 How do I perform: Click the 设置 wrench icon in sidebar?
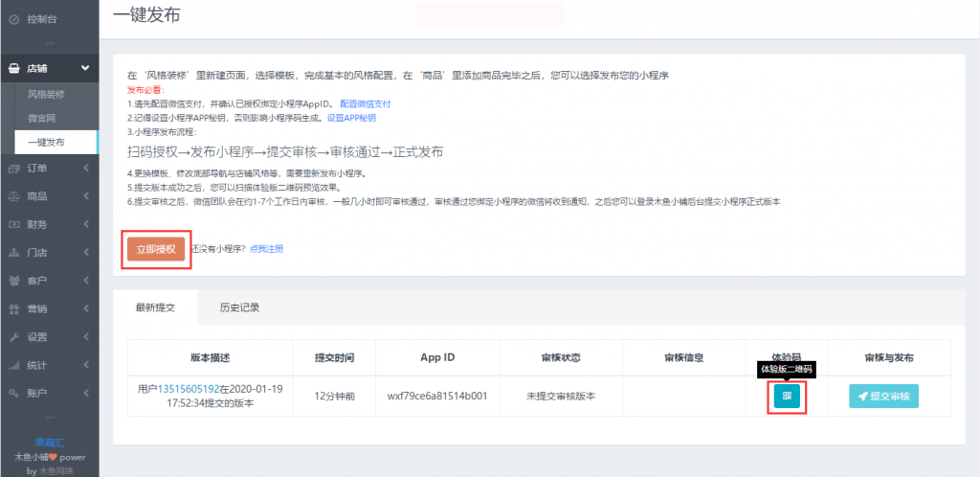pyautogui.click(x=13, y=337)
